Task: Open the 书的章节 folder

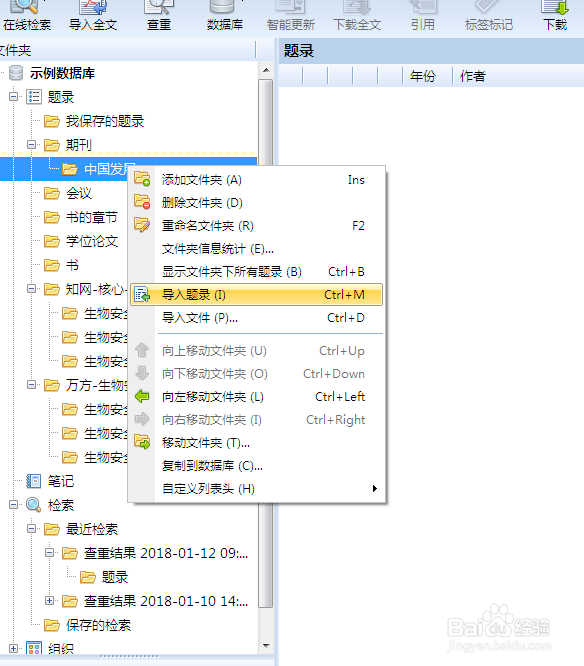Action: coord(91,217)
